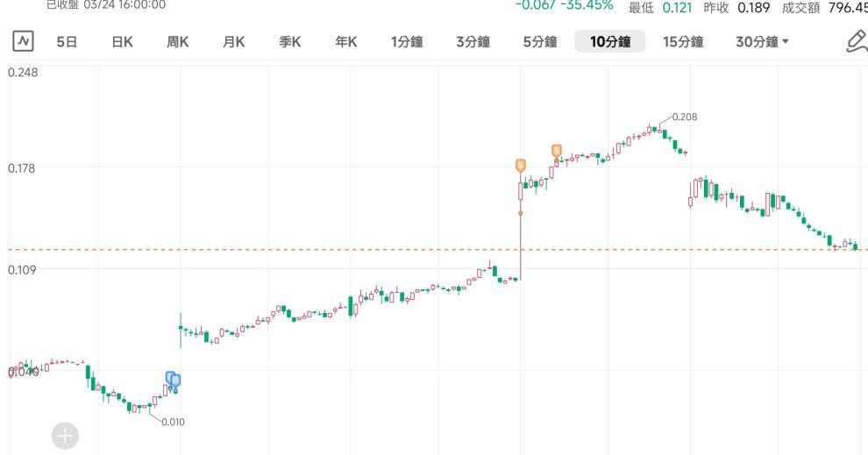Select the 1分鐘 interval tab
Image resolution: width=868 pixels, height=455 pixels.
pos(407,41)
